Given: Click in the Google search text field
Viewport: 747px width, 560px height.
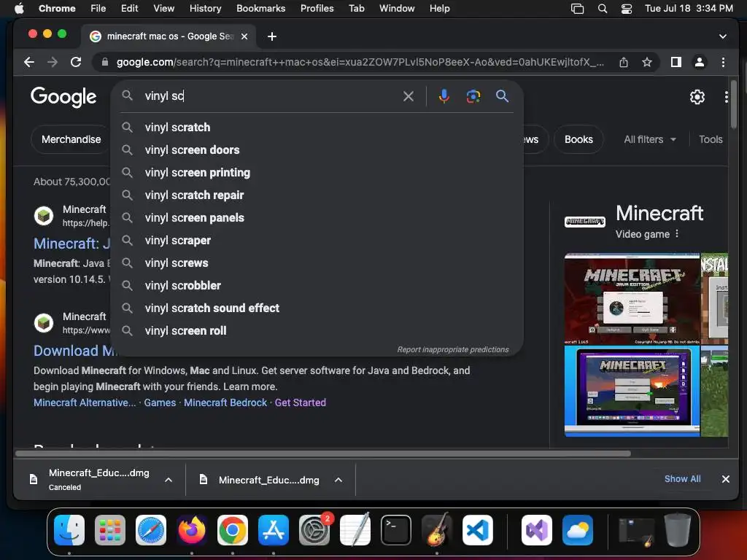Looking at the screenshot, I should 271,96.
